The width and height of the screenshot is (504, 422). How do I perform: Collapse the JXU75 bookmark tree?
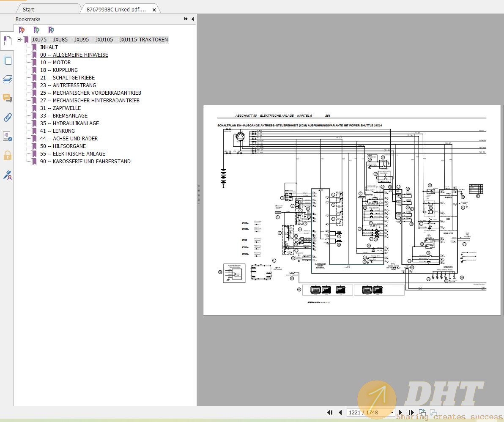(x=19, y=39)
